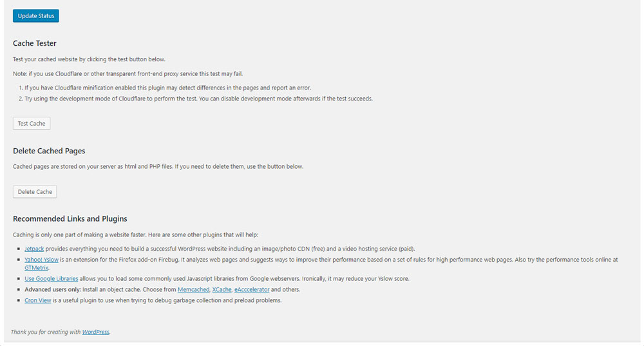Viewport: 644px width, 346px height.
Task: Click the Update Status button
Action: [x=36, y=15]
